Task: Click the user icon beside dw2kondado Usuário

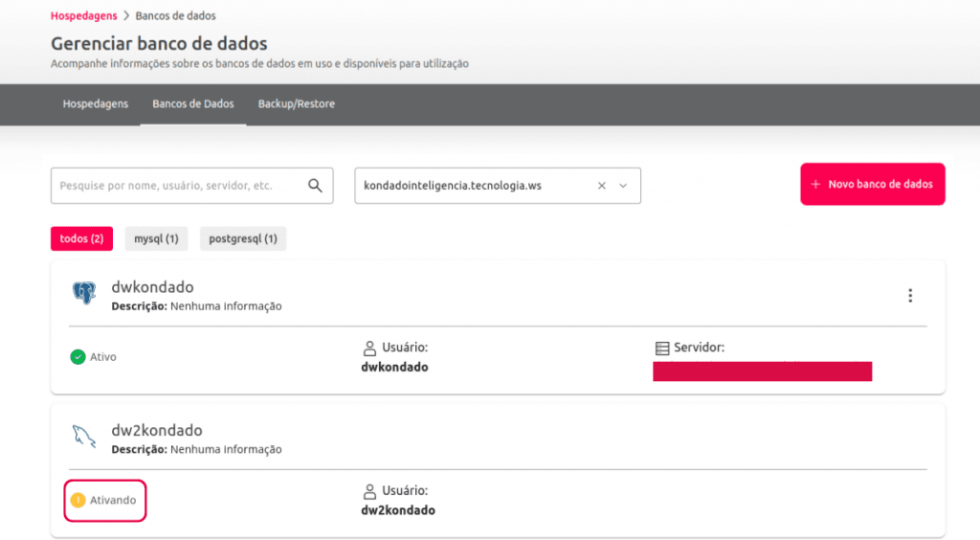Action: point(369,491)
